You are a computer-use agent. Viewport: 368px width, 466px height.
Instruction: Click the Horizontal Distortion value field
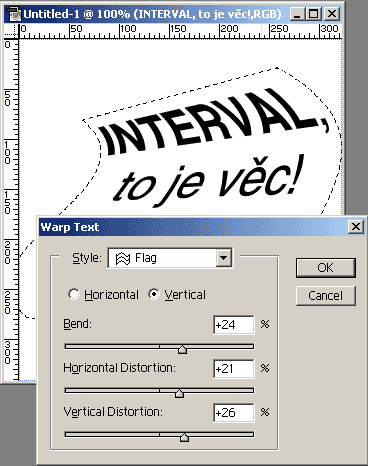click(x=234, y=369)
